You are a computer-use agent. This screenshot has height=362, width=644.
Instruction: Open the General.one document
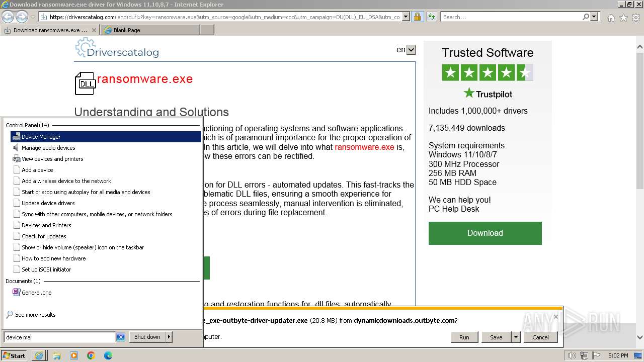click(106, 293)
